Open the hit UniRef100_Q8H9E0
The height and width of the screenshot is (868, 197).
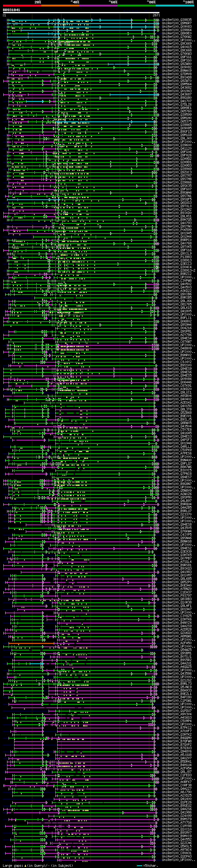176,33
